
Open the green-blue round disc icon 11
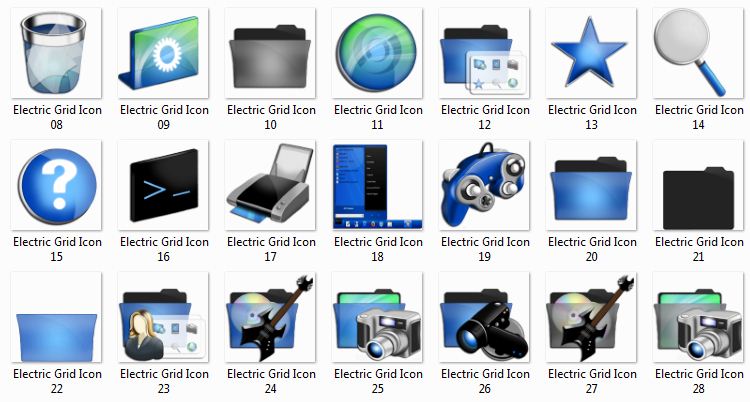(x=377, y=53)
